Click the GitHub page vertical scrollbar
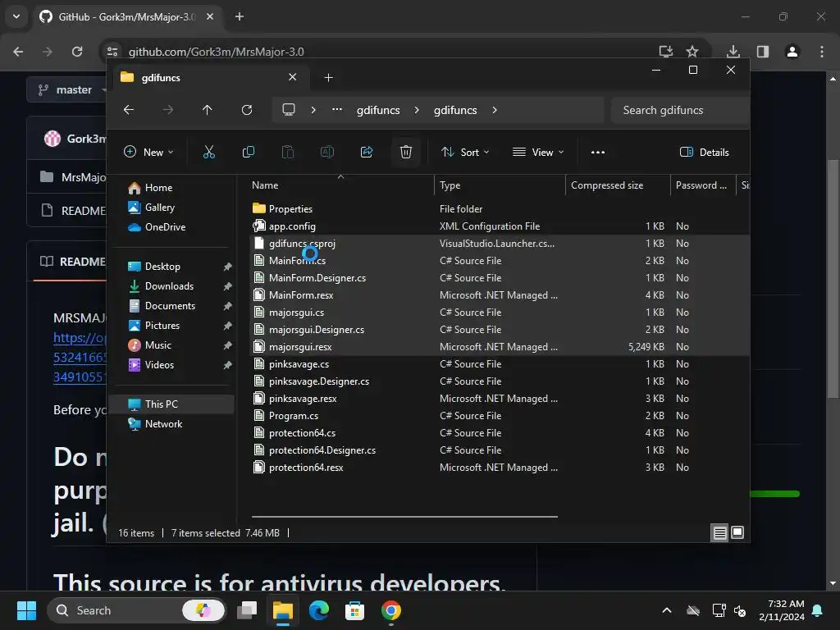This screenshot has width=840, height=630. coord(833,279)
